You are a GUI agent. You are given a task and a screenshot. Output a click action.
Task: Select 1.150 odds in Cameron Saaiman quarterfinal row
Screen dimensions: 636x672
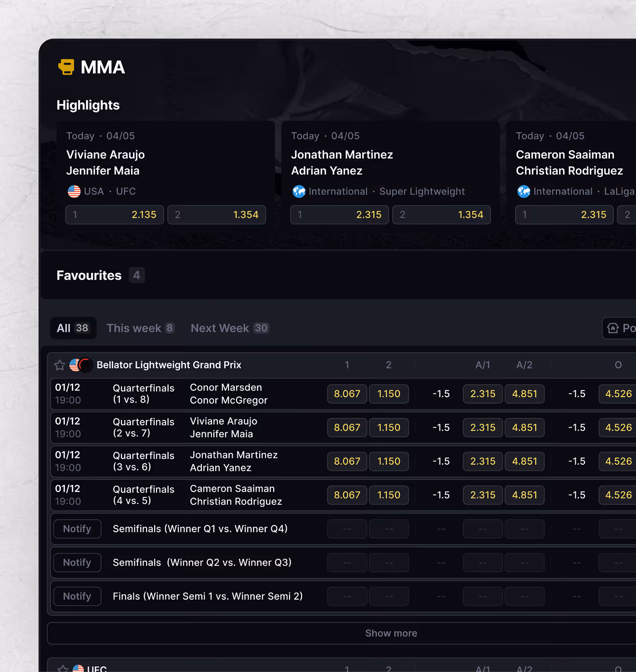point(389,495)
